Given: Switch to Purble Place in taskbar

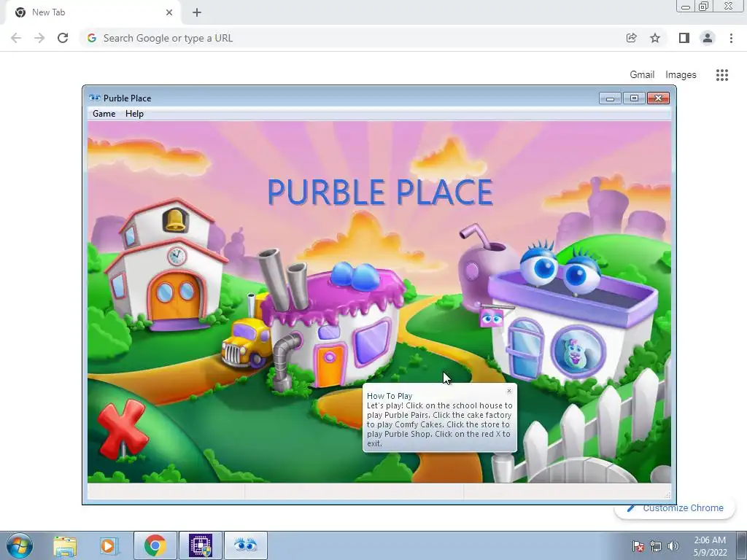Looking at the screenshot, I should click(x=246, y=545).
